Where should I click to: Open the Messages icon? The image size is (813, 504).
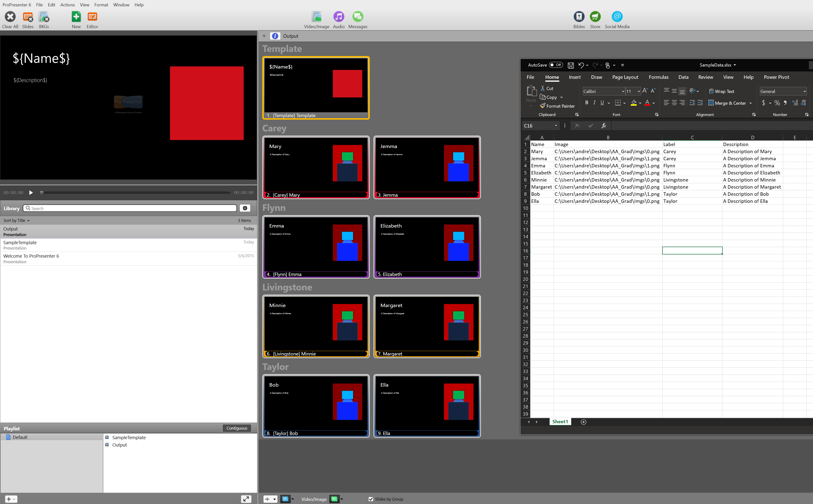tap(358, 17)
